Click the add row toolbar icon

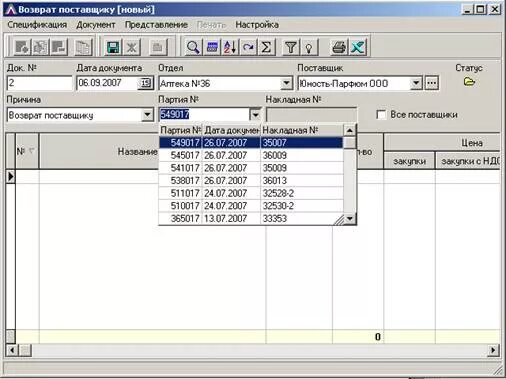click(22, 47)
